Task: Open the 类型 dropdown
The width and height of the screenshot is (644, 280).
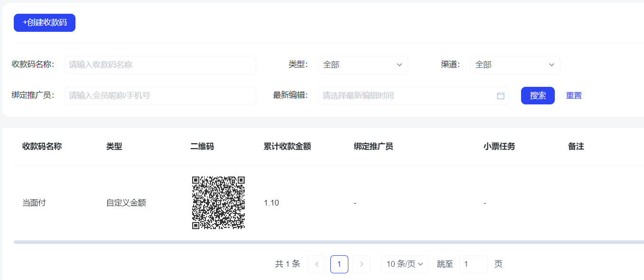Action: [363, 65]
